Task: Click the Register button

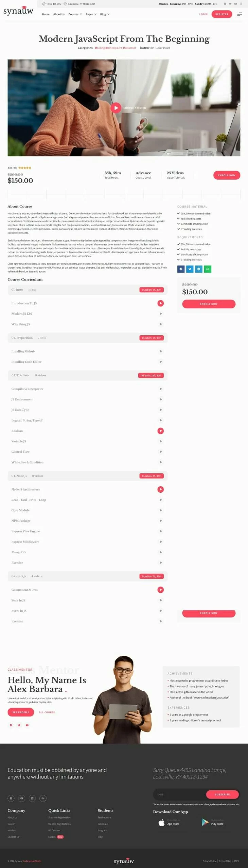Action: tap(222, 14)
